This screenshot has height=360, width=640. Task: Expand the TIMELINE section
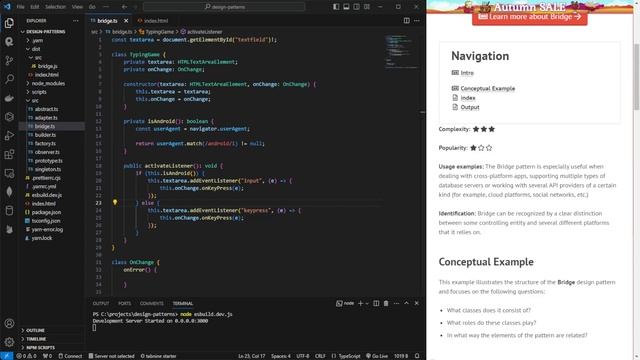tap(36, 339)
